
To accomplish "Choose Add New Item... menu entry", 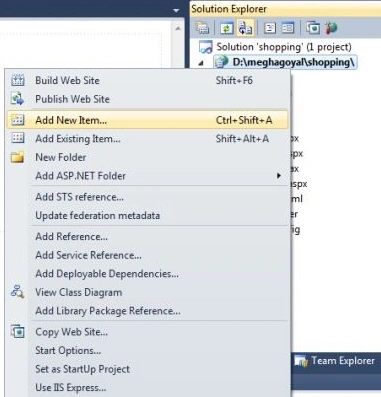I will (x=147, y=120).
